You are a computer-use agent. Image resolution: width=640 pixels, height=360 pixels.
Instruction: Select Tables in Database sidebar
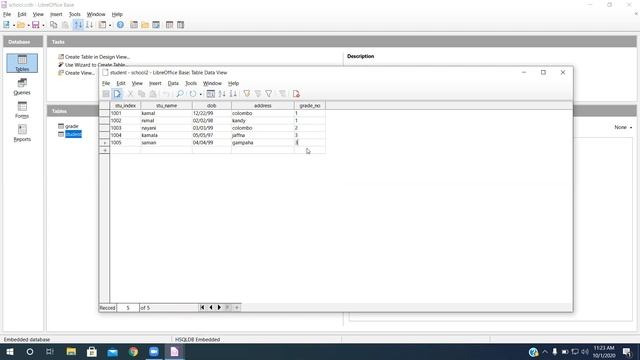(x=22, y=63)
